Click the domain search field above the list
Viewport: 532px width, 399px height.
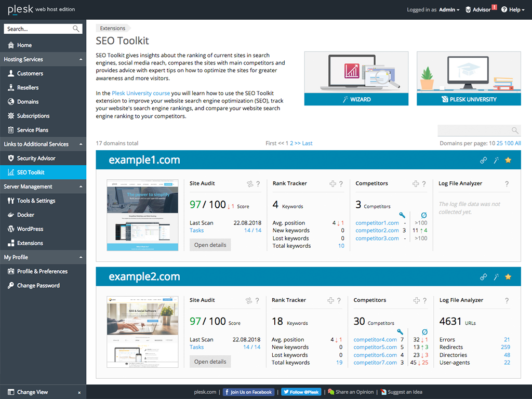point(474,130)
